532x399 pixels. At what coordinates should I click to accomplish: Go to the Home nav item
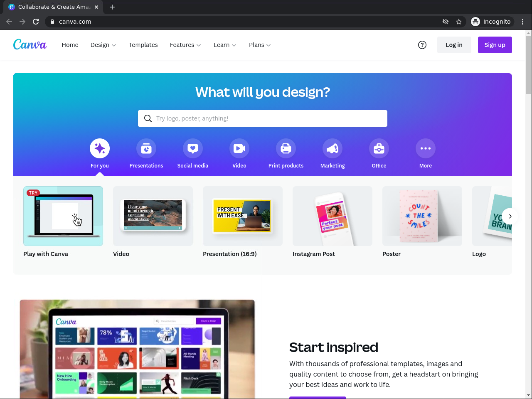tap(70, 45)
